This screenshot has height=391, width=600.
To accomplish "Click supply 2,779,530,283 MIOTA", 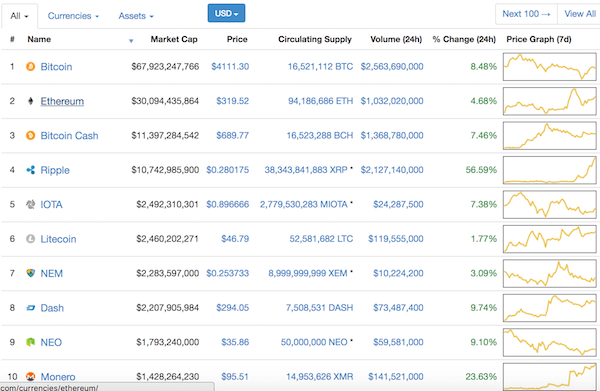I will tap(304, 204).
